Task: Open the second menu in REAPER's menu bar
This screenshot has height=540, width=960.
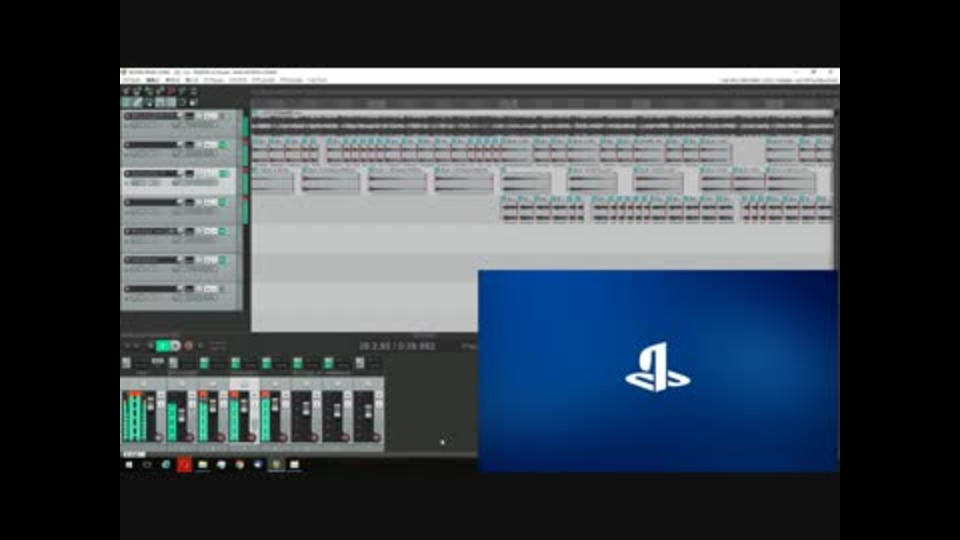Action: 153,80
